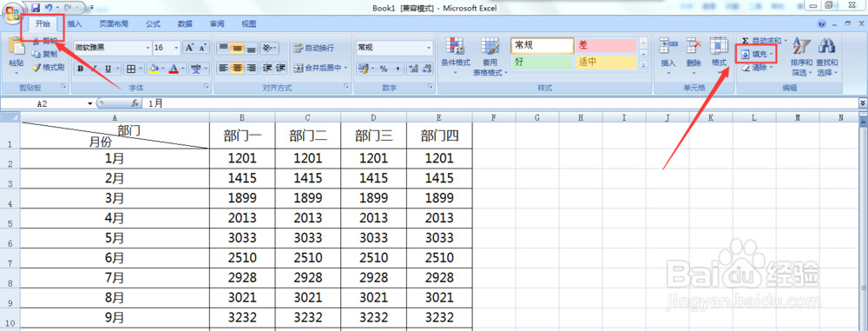Switch to 审阅 (Review) tab
Viewport: 868px width, 331px height.
click(x=217, y=23)
